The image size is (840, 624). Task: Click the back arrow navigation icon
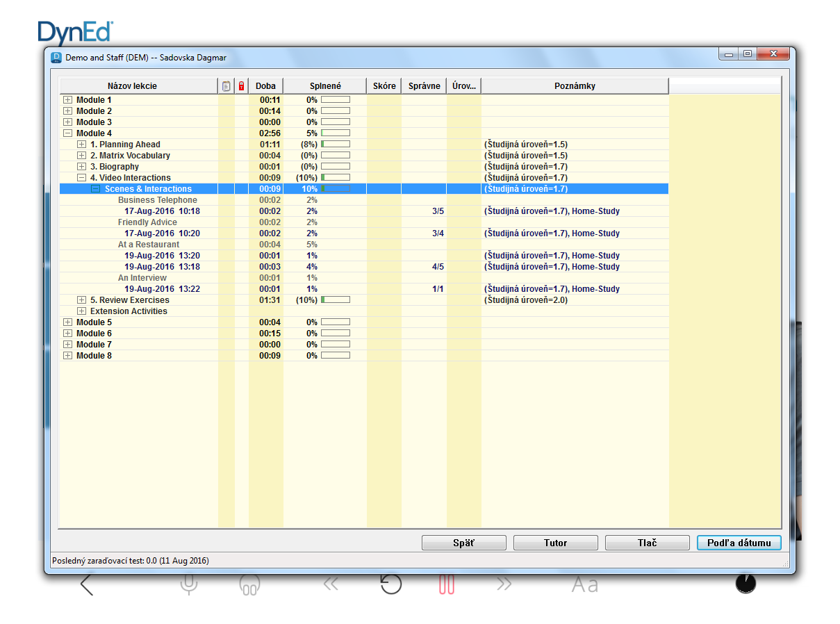pos(87,585)
